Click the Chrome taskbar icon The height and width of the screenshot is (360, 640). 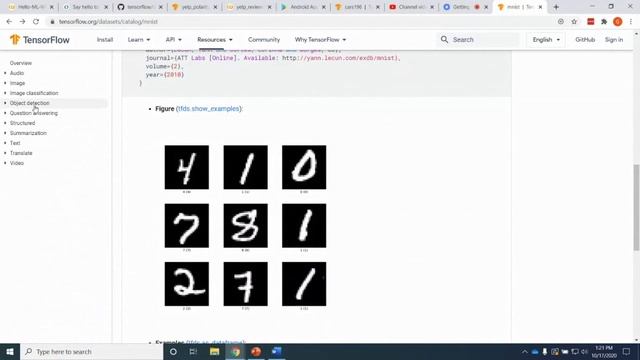pyautogui.click(x=236, y=351)
